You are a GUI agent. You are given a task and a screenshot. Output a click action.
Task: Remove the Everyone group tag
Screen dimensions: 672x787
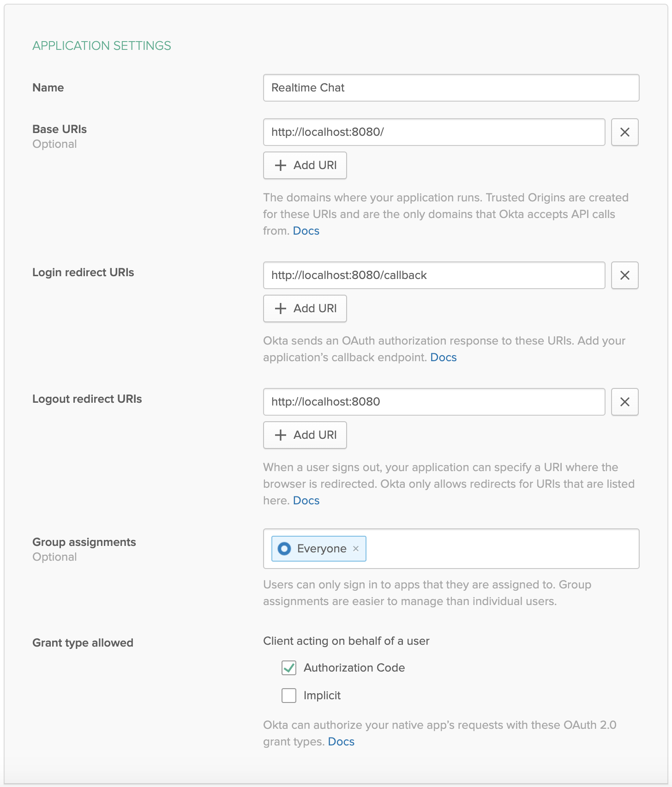[356, 549]
